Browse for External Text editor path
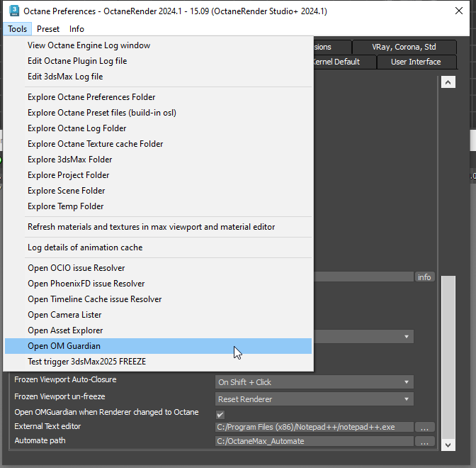Viewport: 476px width, 468px height. 424,427
